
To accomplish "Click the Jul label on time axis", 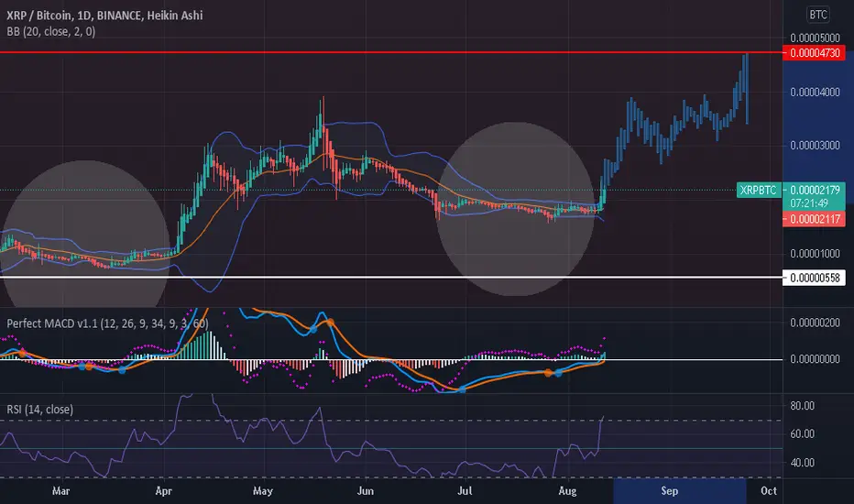I will point(465,491).
